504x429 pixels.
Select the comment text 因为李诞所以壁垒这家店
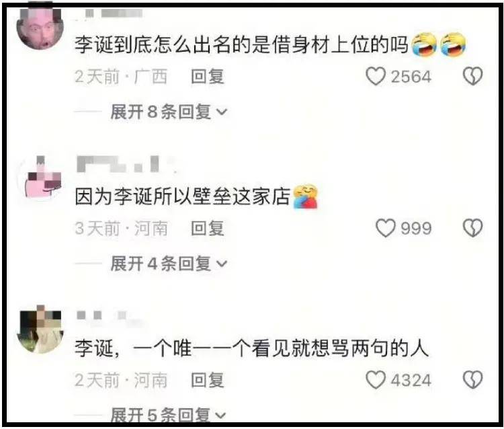coord(183,196)
